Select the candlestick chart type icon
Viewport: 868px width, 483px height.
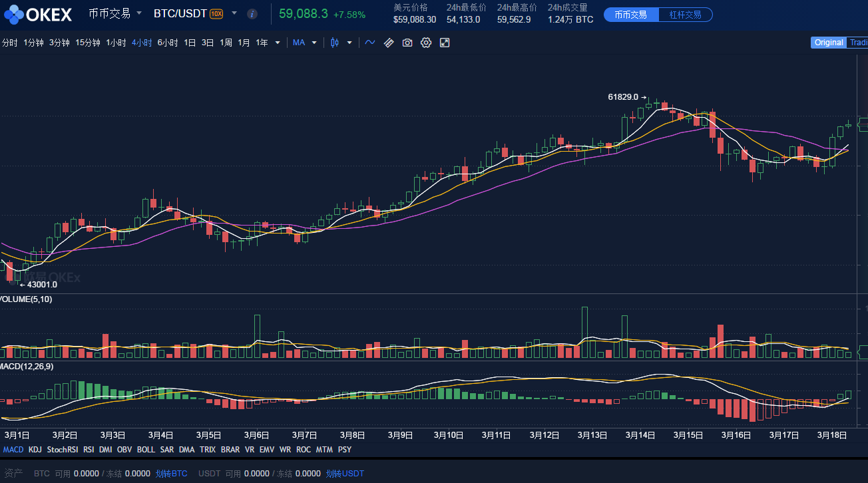click(x=335, y=43)
